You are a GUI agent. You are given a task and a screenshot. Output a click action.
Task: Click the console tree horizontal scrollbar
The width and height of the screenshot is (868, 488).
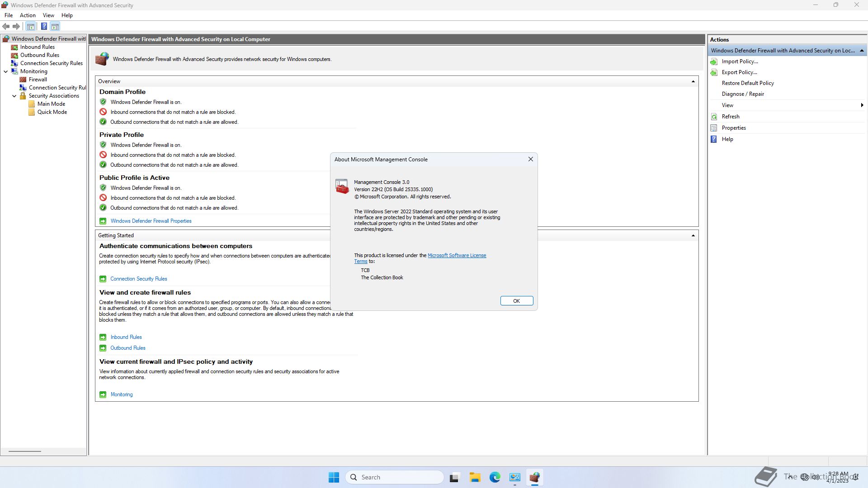point(25,451)
